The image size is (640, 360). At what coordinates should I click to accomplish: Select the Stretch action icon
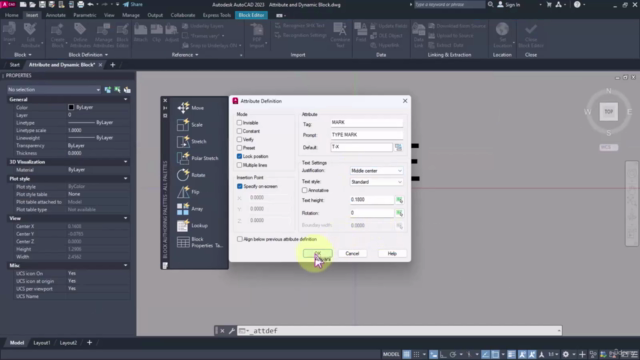pos(183,141)
